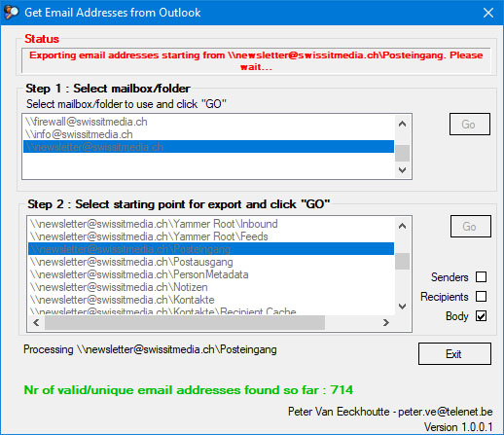
Task: Select highlighted \\newsletter@swissitmedia.ch mailbox
Action: pos(208,147)
